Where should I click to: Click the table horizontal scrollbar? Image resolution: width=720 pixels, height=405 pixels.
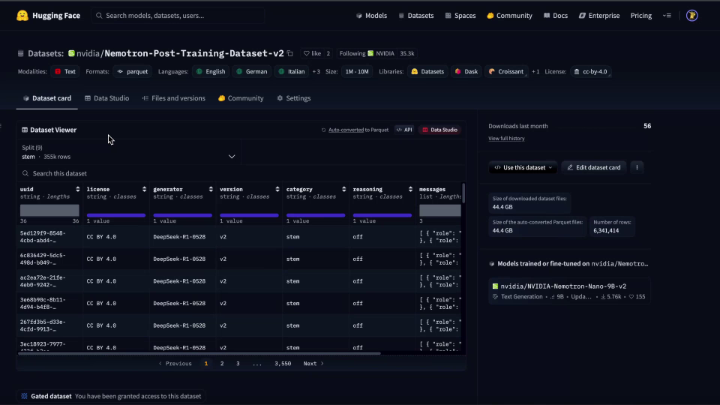click(x=199, y=353)
